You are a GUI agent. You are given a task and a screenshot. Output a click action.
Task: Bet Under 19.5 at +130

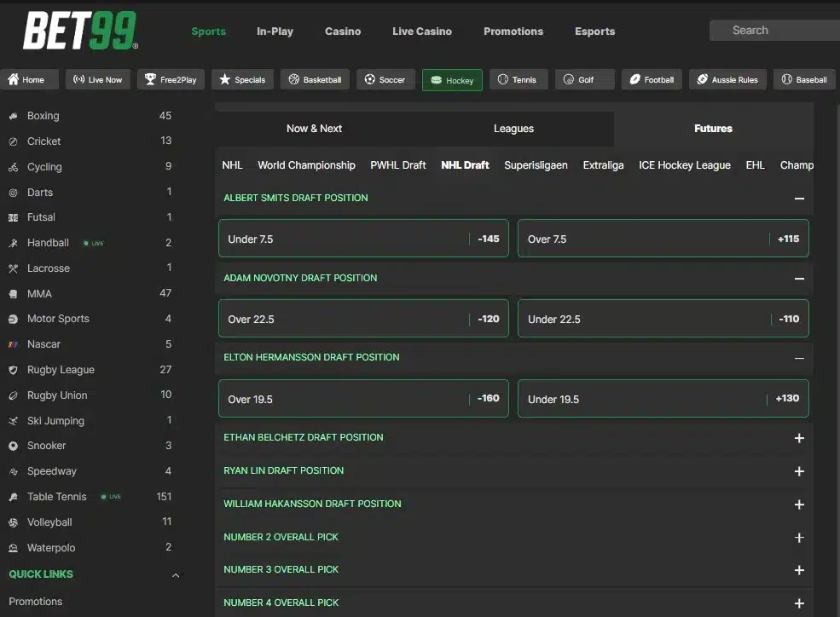663,399
